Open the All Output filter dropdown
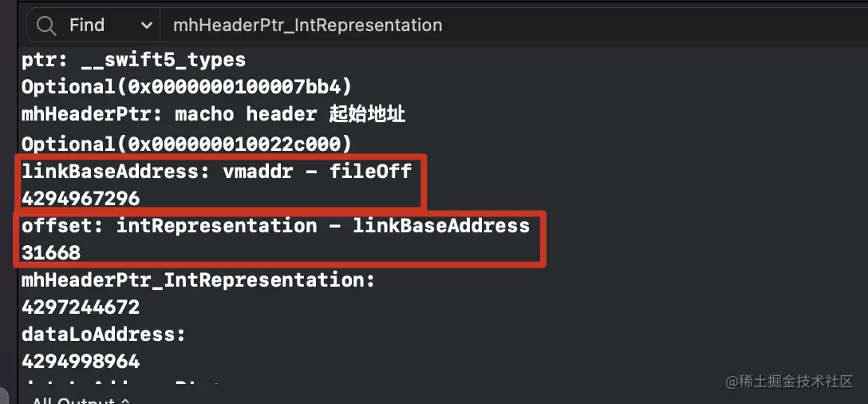 pos(81,400)
